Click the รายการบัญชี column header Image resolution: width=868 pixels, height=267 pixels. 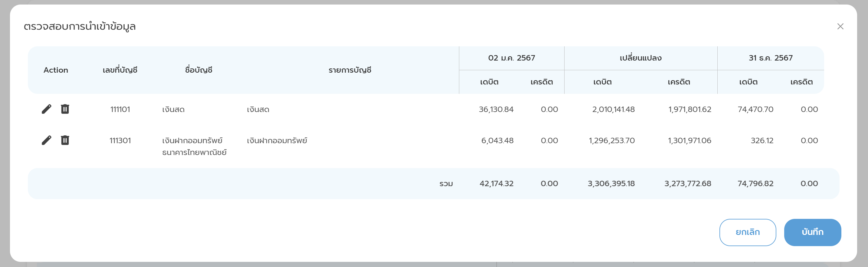[x=350, y=70]
